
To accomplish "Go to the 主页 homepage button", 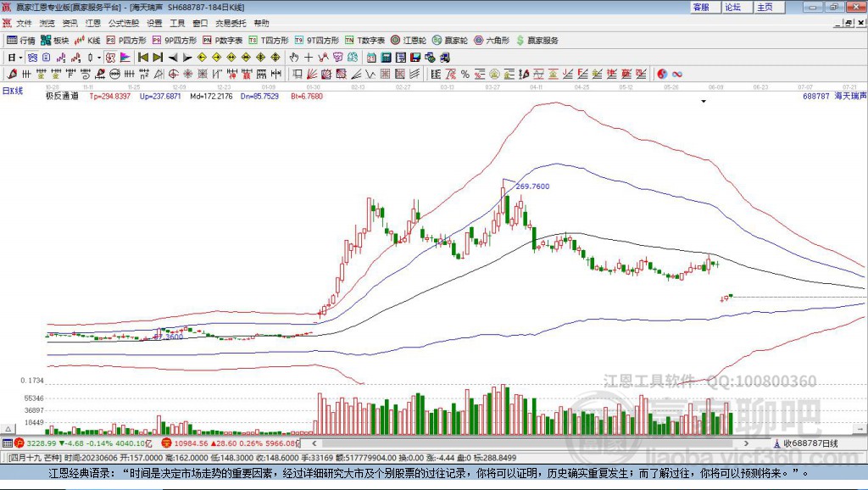I will [x=767, y=7].
